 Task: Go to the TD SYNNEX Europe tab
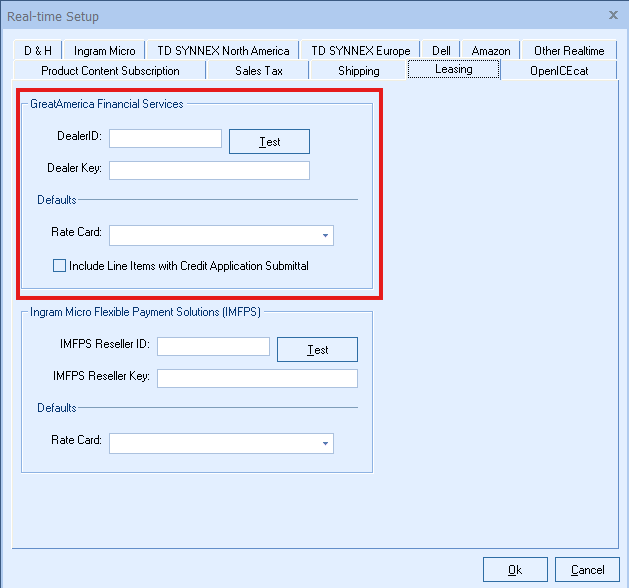[x=360, y=51]
